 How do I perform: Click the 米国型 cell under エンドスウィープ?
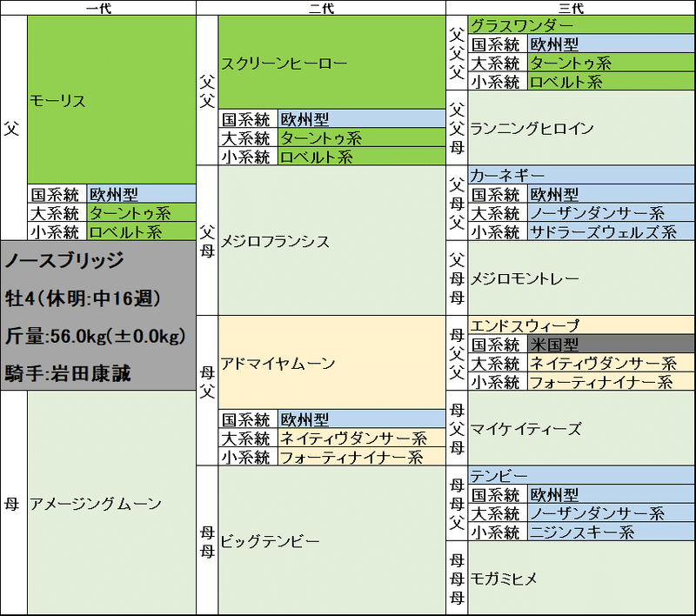(x=612, y=344)
